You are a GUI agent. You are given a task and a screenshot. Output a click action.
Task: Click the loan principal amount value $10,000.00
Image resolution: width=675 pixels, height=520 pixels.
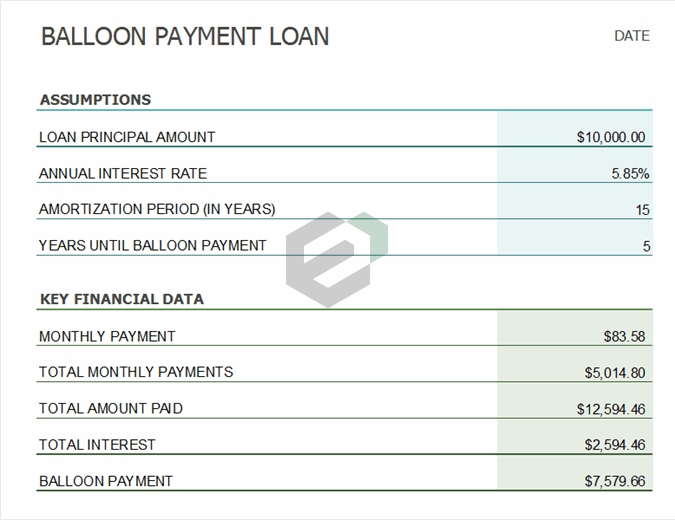[x=610, y=137]
